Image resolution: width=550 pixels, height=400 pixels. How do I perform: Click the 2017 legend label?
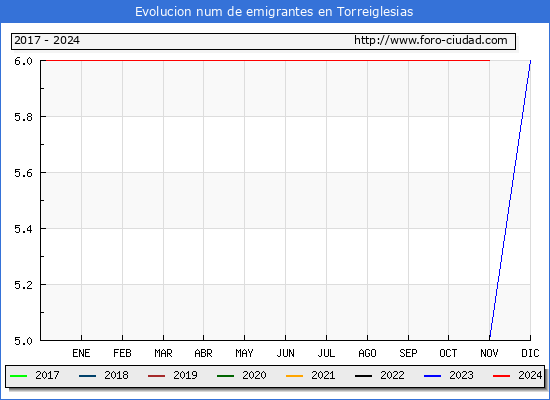pos(47,375)
